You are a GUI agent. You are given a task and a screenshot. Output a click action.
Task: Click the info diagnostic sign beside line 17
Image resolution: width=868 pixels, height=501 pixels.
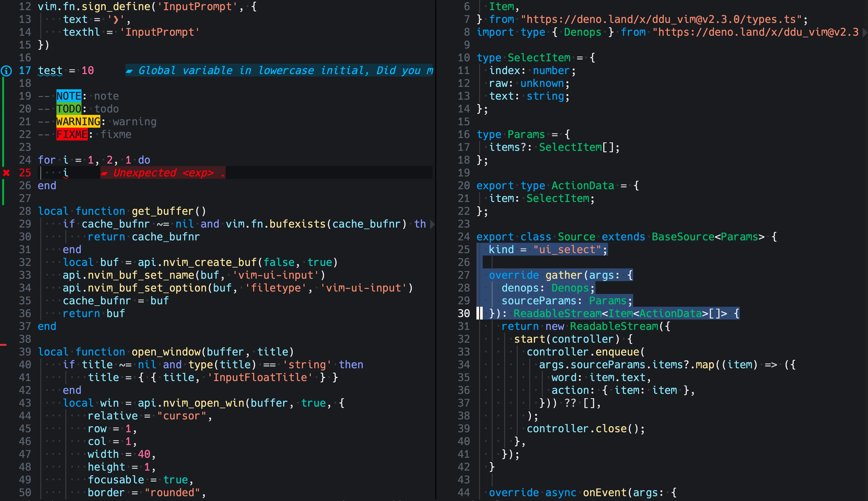(x=6, y=71)
